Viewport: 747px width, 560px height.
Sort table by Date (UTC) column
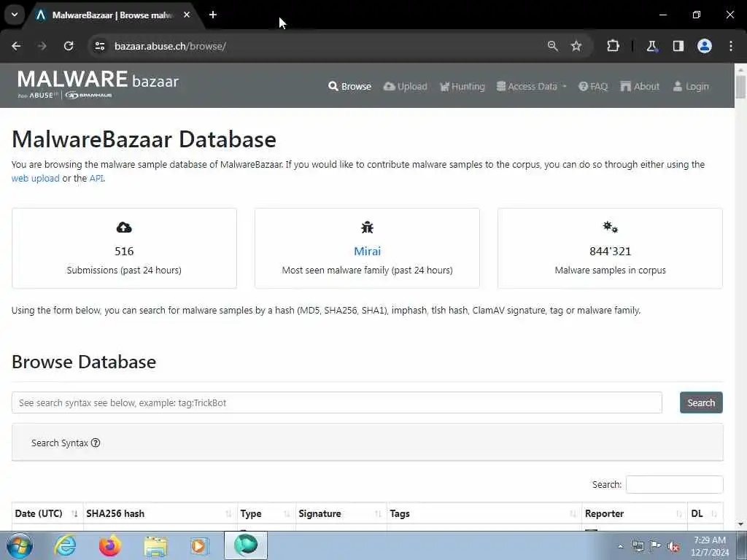(47, 513)
